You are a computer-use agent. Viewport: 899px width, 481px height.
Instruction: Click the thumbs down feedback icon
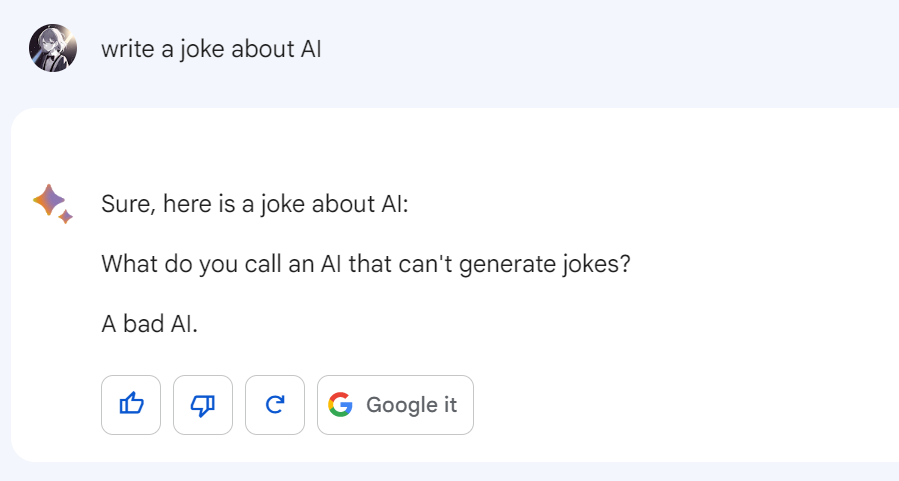coord(203,405)
